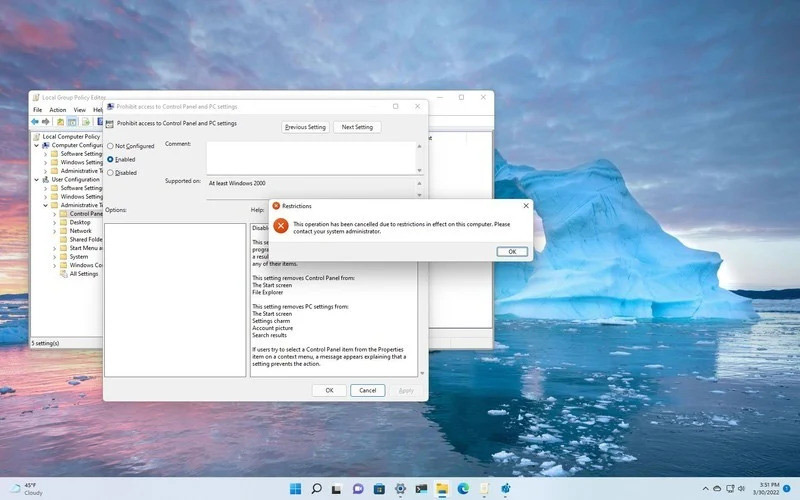The height and width of the screenshot is (500, 800).
Task: Expand the Start Menu folder chevron
Action: tap(55, 248)
